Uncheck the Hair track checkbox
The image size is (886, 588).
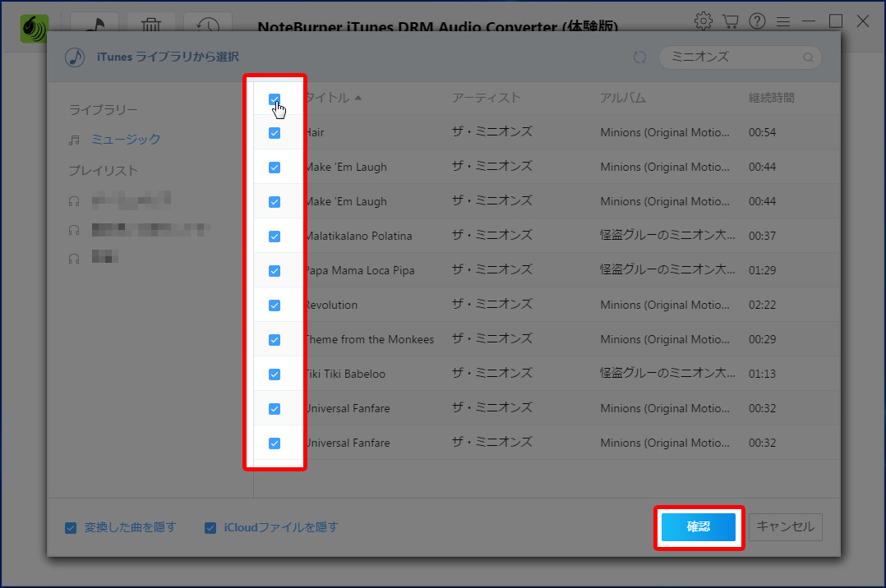[x=275, y=133]
